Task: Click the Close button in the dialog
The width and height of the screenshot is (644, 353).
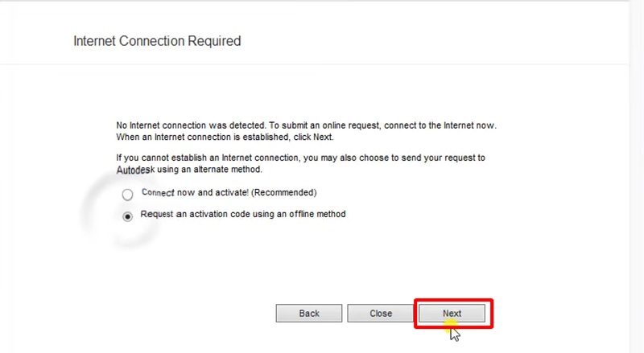Action: 381,314
